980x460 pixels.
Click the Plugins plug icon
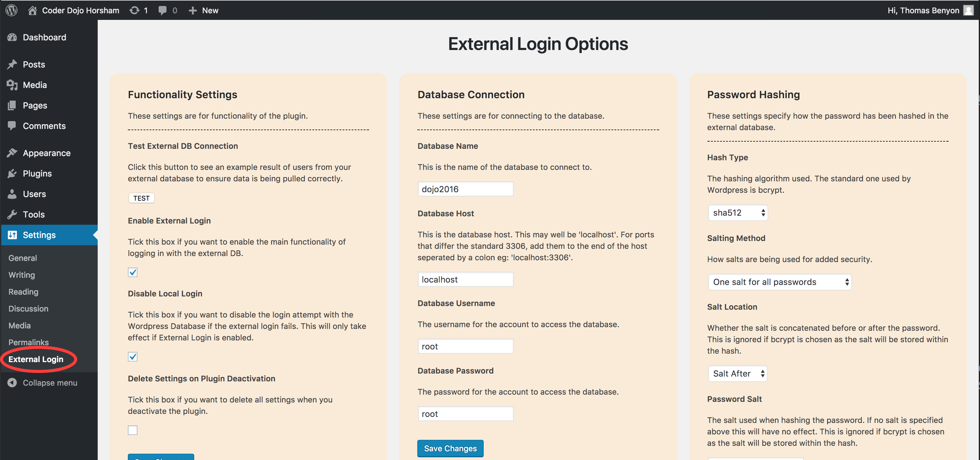(12, 173)
